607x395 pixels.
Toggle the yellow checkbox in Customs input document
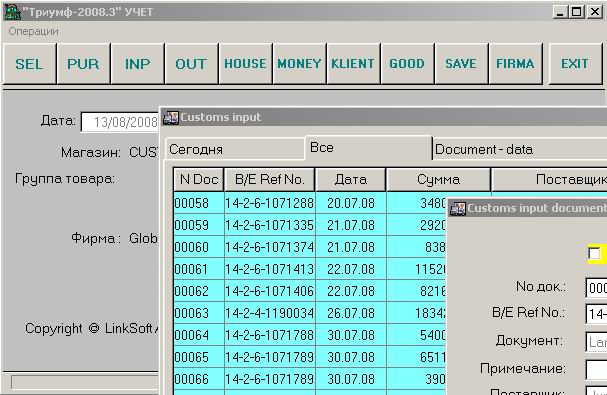pyautogui.click(x=594, y=254)
